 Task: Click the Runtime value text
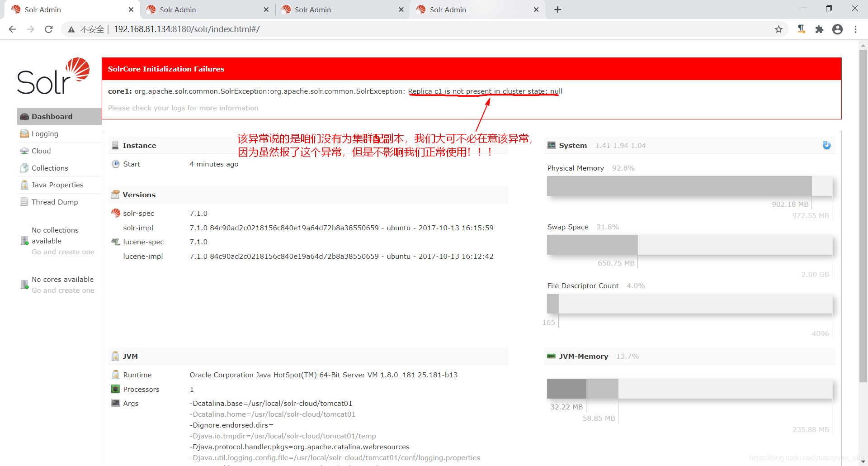323,375
